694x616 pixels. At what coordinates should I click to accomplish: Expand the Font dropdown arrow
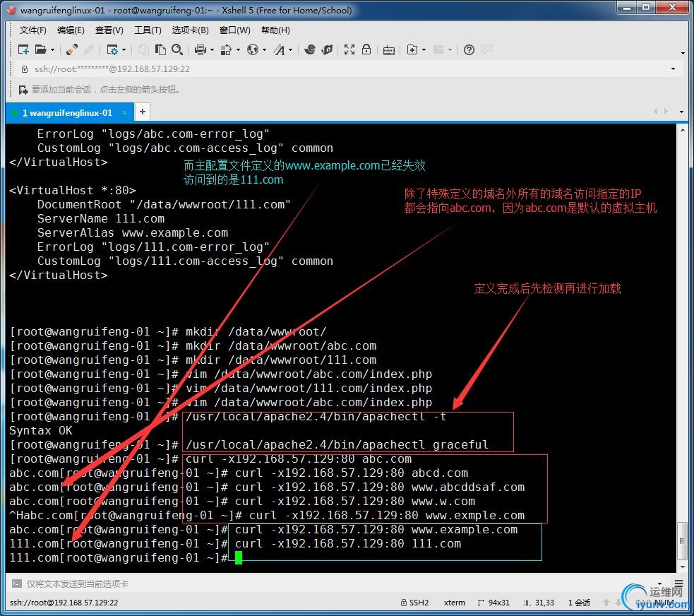(x=291, y=49)
